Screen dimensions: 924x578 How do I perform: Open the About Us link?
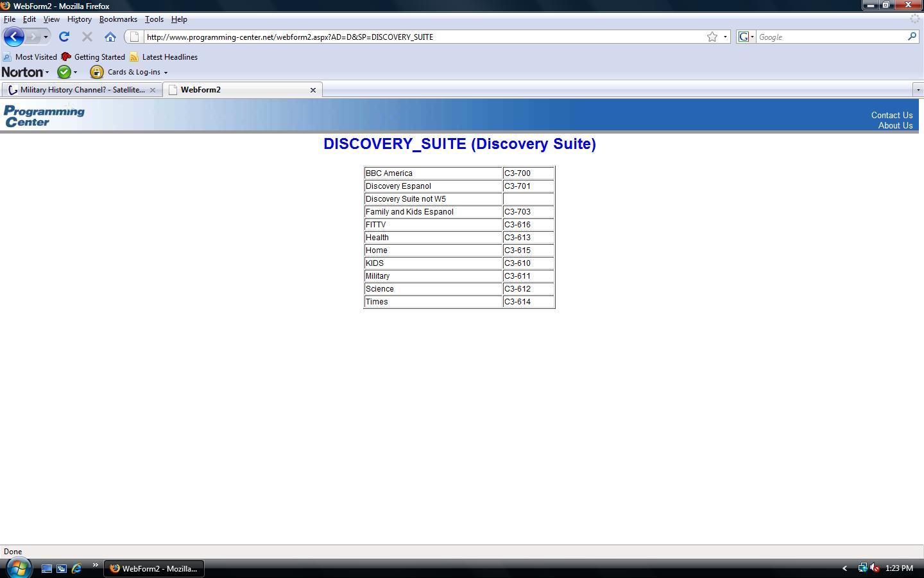(x=896, y=126)
